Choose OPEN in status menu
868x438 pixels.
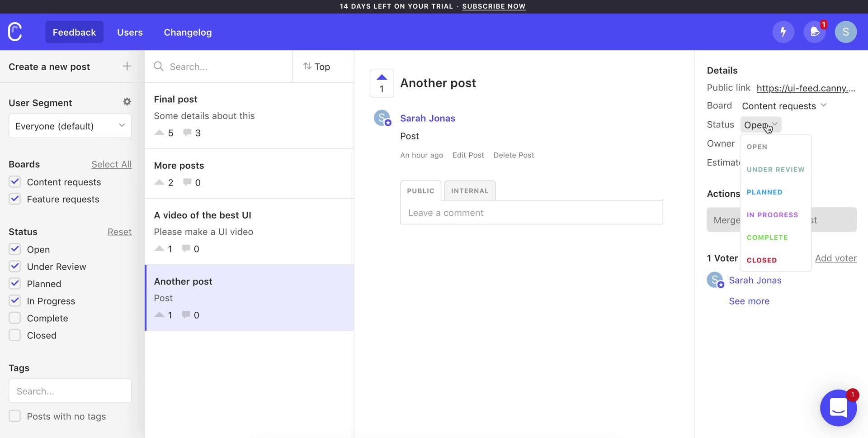(757, 147)
